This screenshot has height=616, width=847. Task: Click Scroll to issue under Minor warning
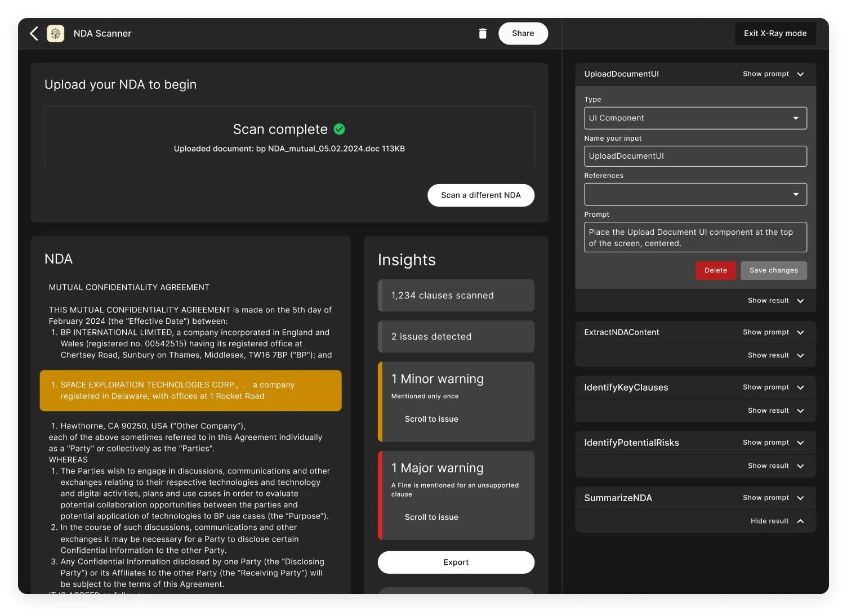[x=431, y=419]
